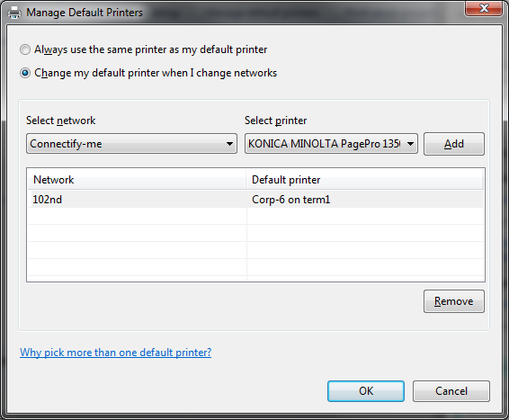The image size is (509, 420).
Task: Confirm changes with the OK button
Action: 366,391
